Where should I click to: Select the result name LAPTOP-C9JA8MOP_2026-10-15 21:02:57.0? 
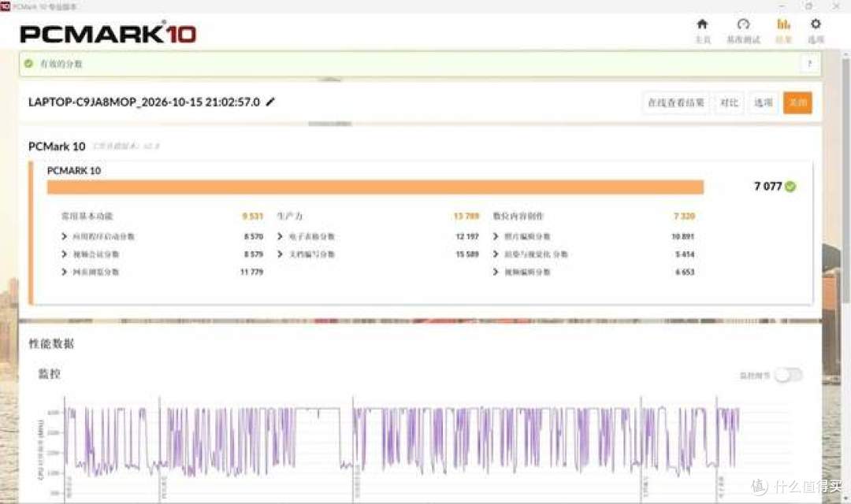[x=144, y=102]
